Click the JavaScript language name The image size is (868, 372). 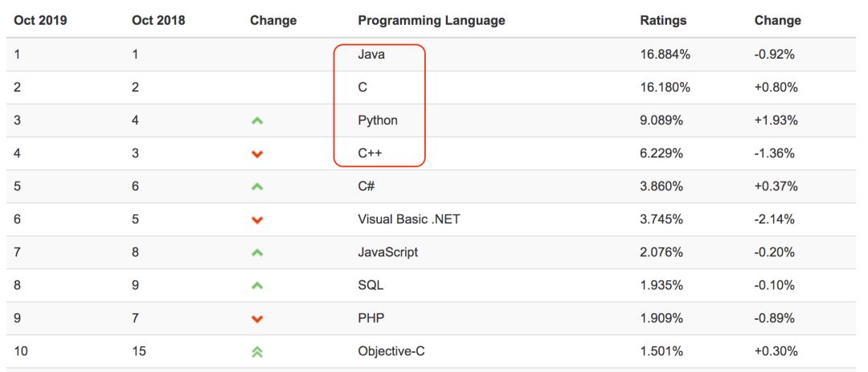388,252
